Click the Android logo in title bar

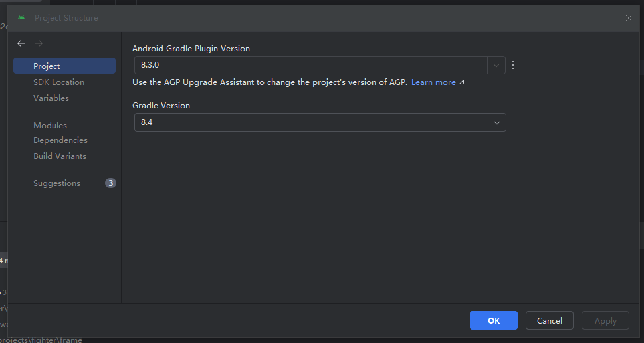pos(21,18)
